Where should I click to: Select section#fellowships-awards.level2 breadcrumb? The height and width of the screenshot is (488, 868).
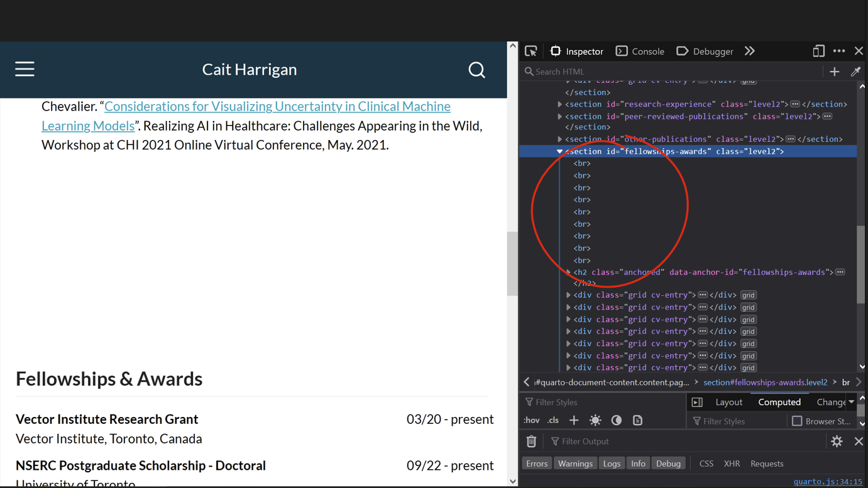[766, 382]
